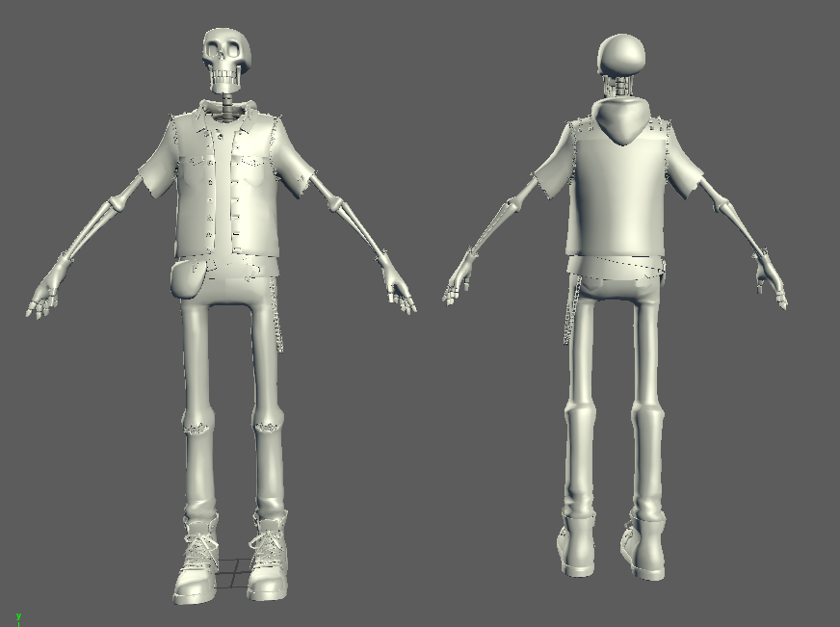Image resolution: width=840 pixels, height=627 pixels.
Task: Click the hood on the back-view model
Action: (621, 121)
